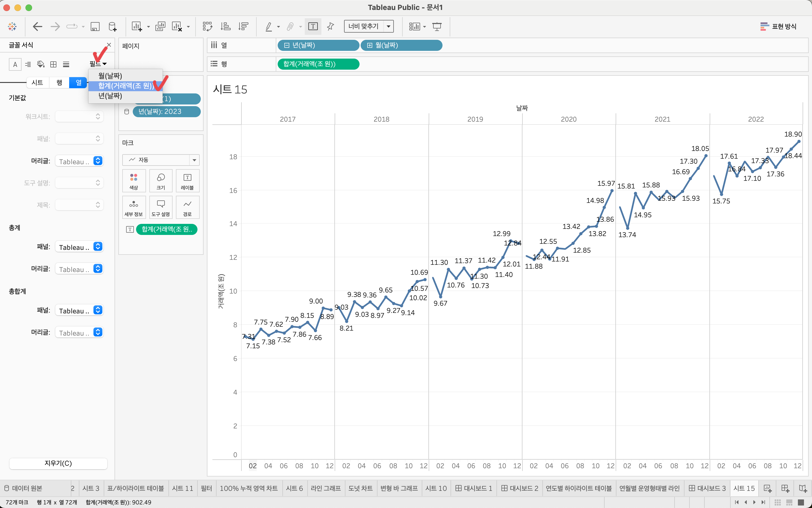
Task: Collapse the 년(날짜) pill in columns
Action: pos(287,45)
